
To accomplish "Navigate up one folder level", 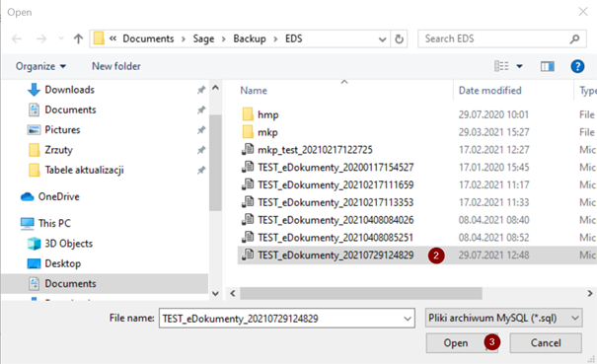I will [x=78, y=38].
